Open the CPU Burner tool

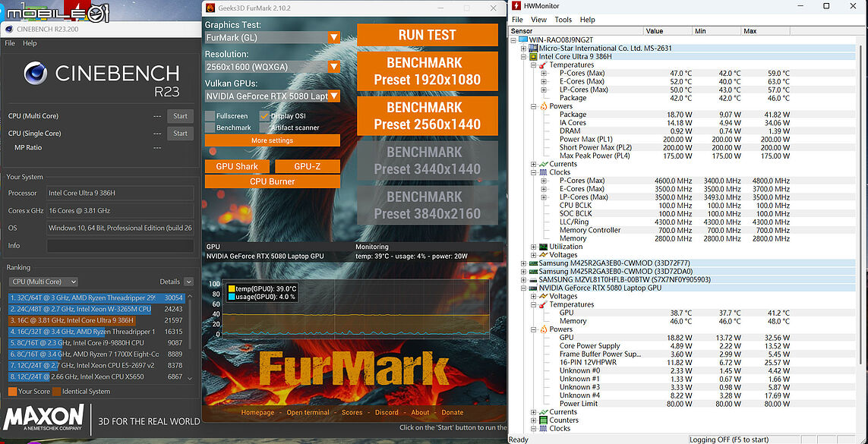pyautogui.click(x=273, y=181)
